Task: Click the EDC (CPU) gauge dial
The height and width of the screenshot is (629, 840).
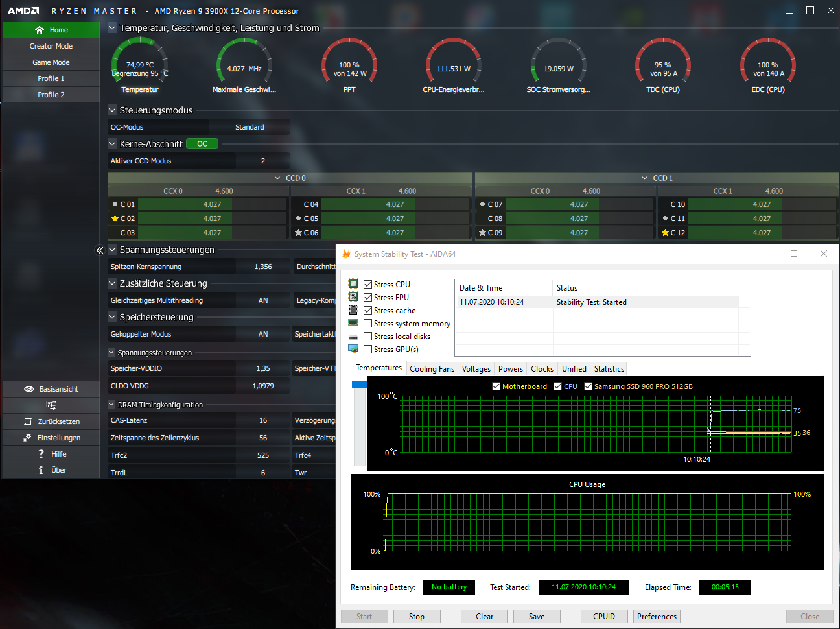Action: [x=768, y=62]
